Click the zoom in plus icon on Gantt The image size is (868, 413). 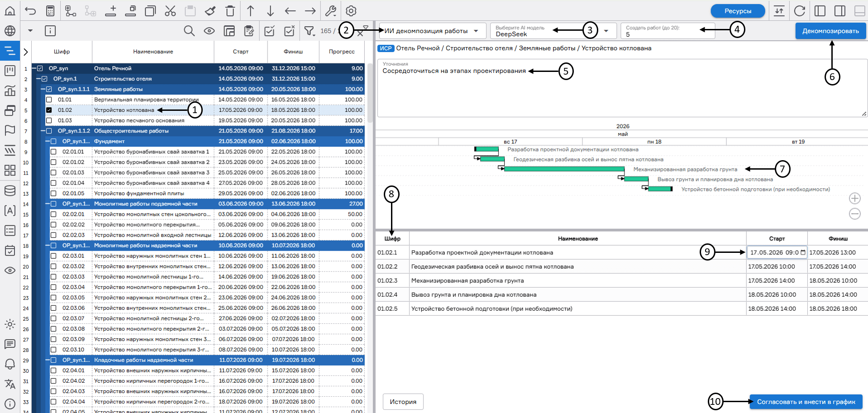(x=854, y=198)
